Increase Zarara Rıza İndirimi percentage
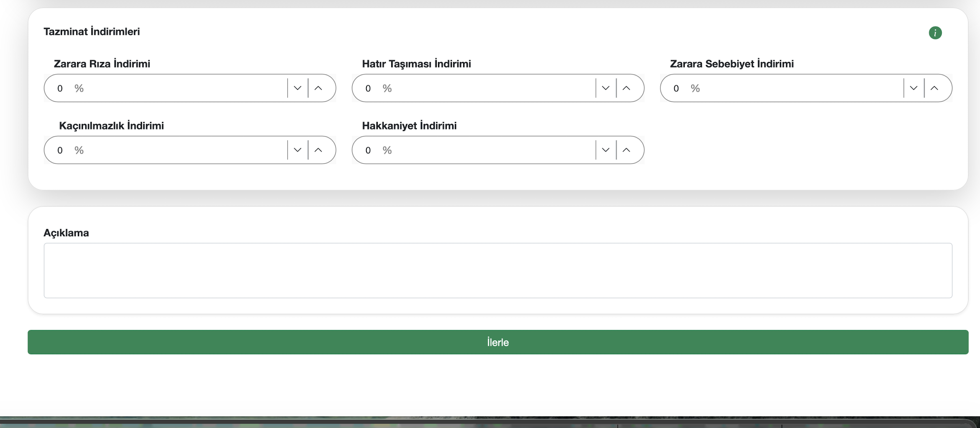 318,88
